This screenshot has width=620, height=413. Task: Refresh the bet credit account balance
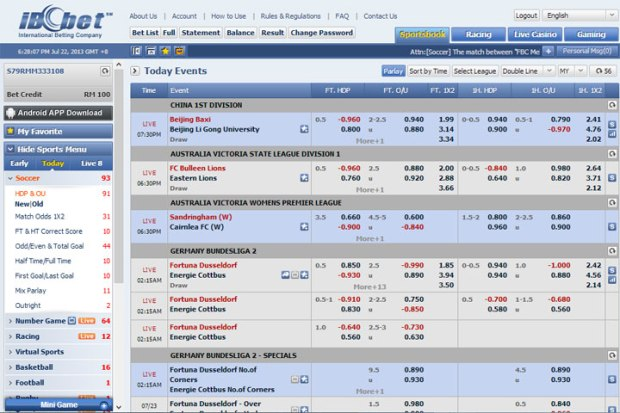pos(105,71)
